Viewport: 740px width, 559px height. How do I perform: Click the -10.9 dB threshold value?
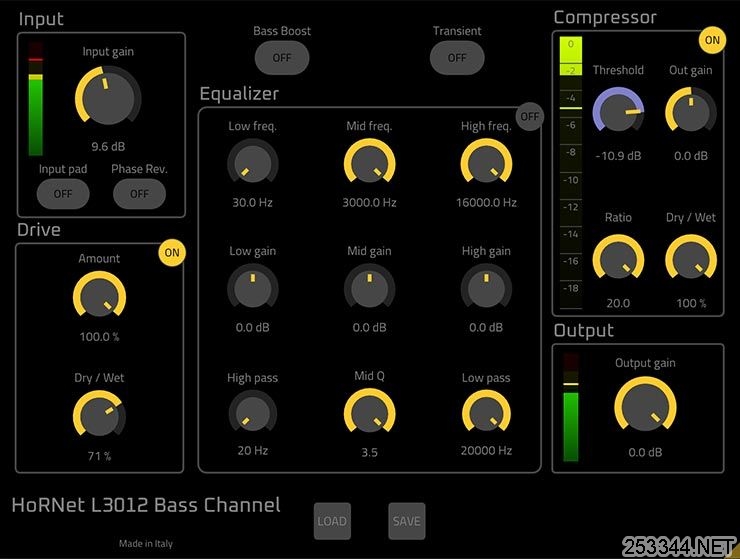coord(618,156)
